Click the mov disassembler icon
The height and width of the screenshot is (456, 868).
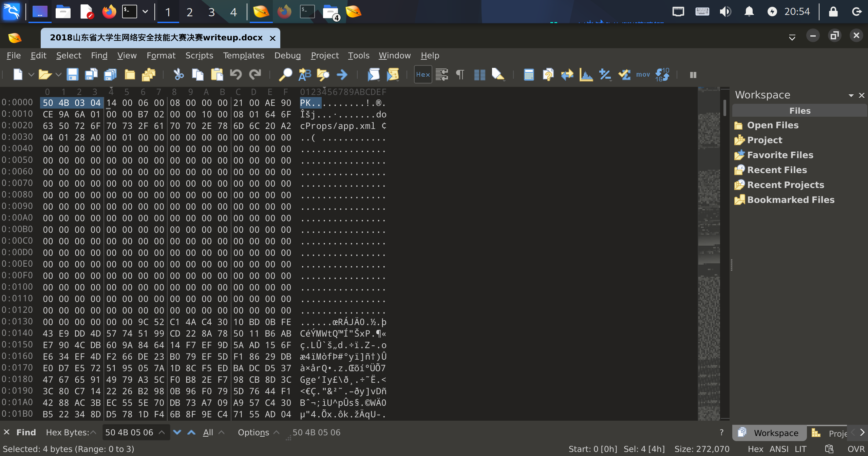coord(643,75)
